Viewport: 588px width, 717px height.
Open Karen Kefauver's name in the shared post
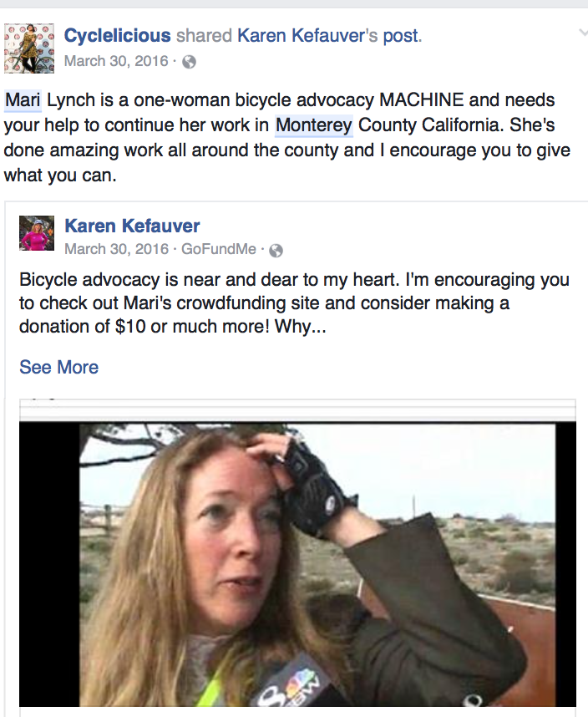[132, 226]
